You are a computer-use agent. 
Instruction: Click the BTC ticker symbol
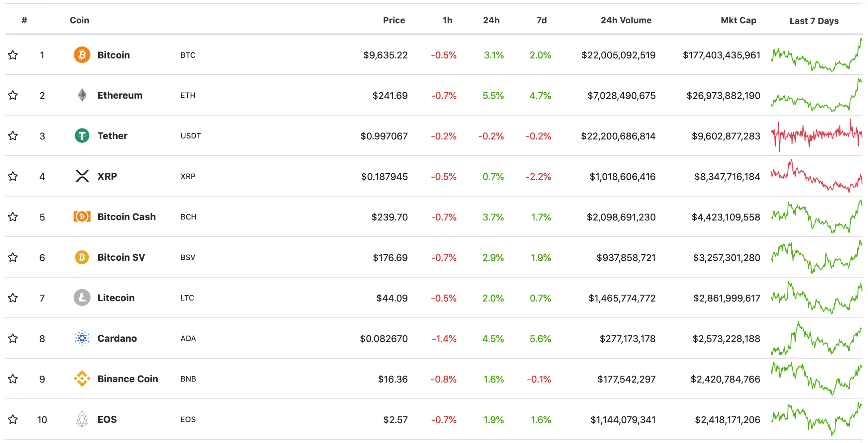188,55
